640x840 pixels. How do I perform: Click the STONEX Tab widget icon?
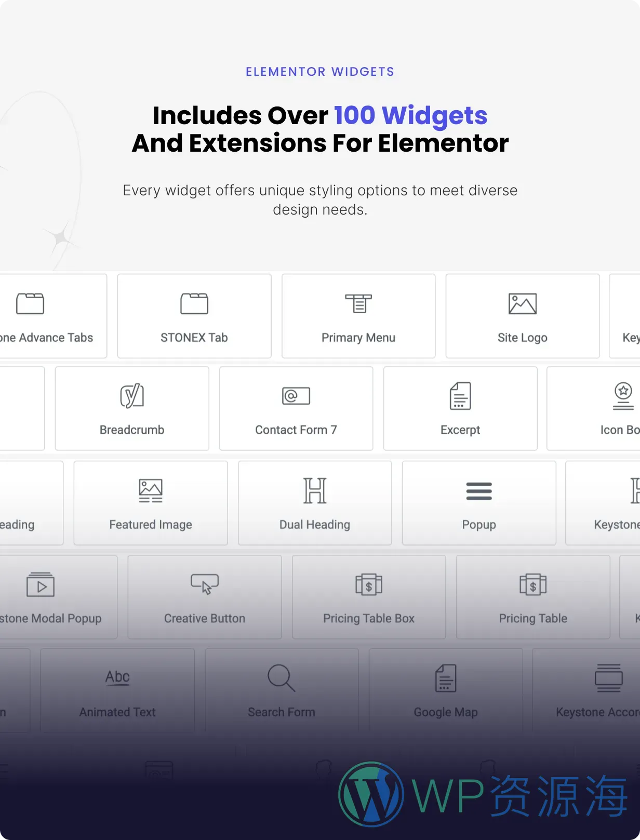click(194, 304)
